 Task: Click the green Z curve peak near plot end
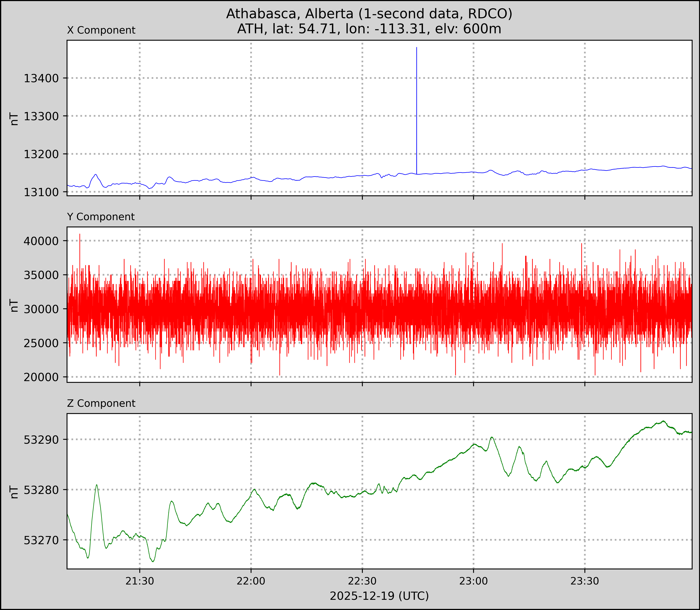tap(663, 421)
